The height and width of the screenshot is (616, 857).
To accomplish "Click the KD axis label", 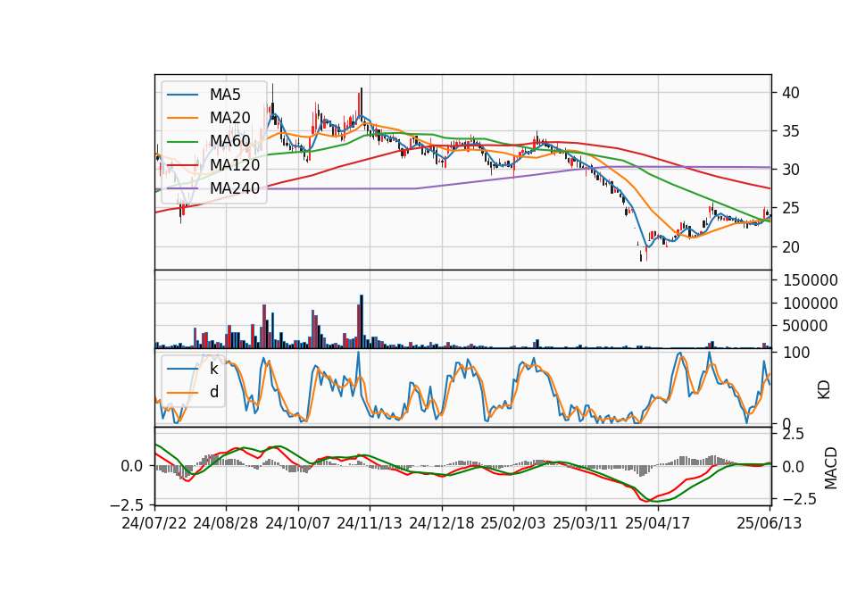I will (824, 390).
